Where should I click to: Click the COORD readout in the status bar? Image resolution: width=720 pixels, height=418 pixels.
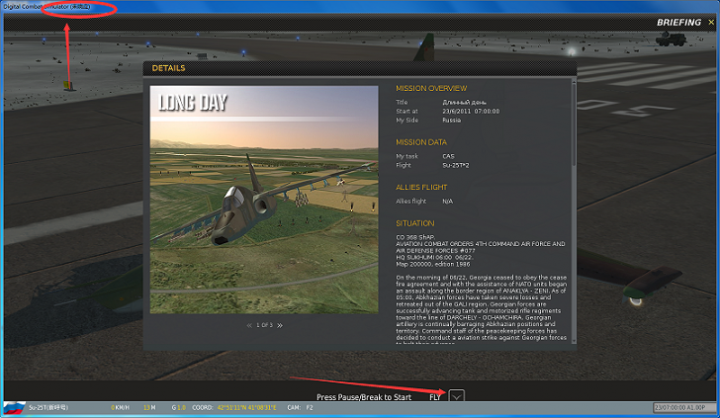240,408
